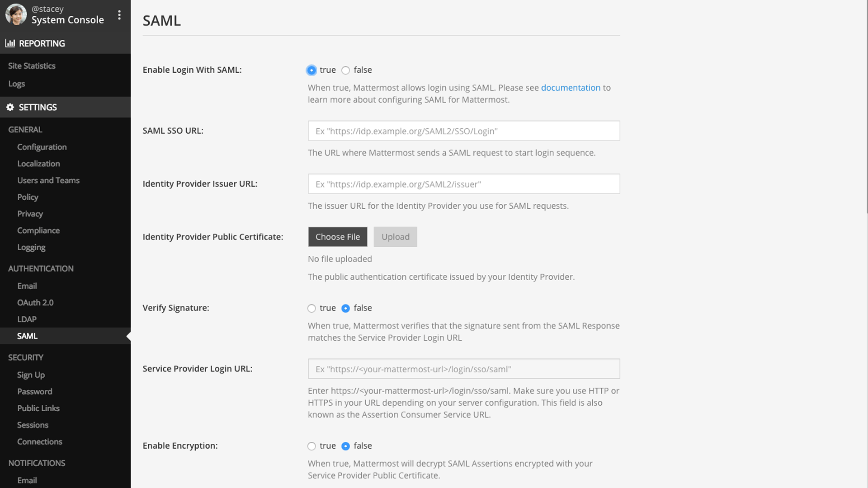868x488 pixels.
Task: Set Verify Signature to true
Action: pos(311,308)
